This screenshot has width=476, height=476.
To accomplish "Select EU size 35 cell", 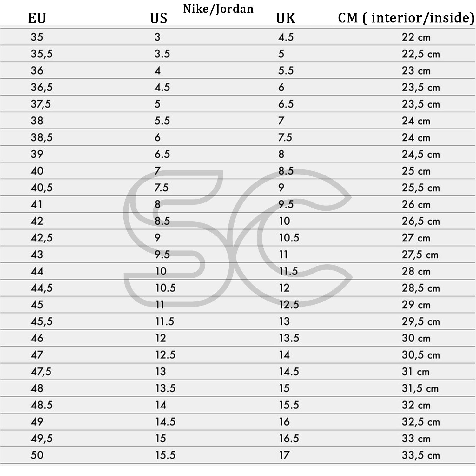I will 37,37.
